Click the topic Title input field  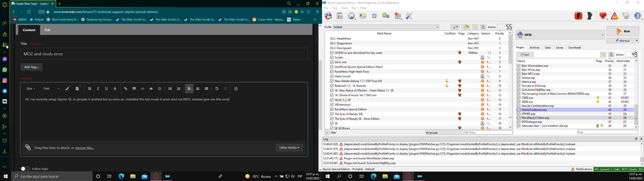click(164, 54)
